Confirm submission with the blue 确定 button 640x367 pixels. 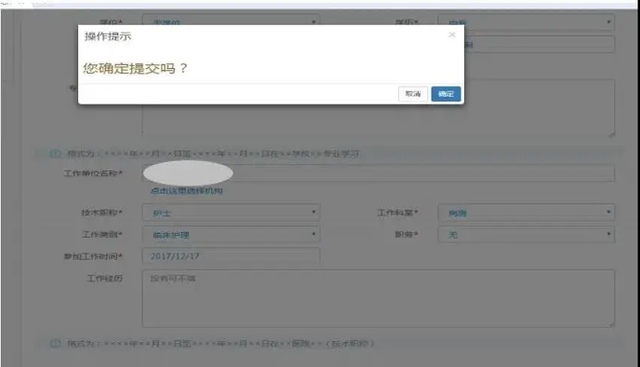coord(446,94)
